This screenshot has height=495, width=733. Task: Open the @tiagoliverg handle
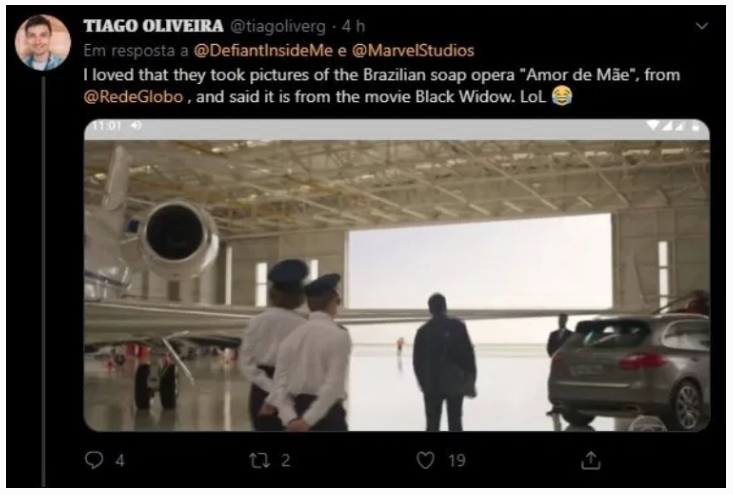click(278, 27)
